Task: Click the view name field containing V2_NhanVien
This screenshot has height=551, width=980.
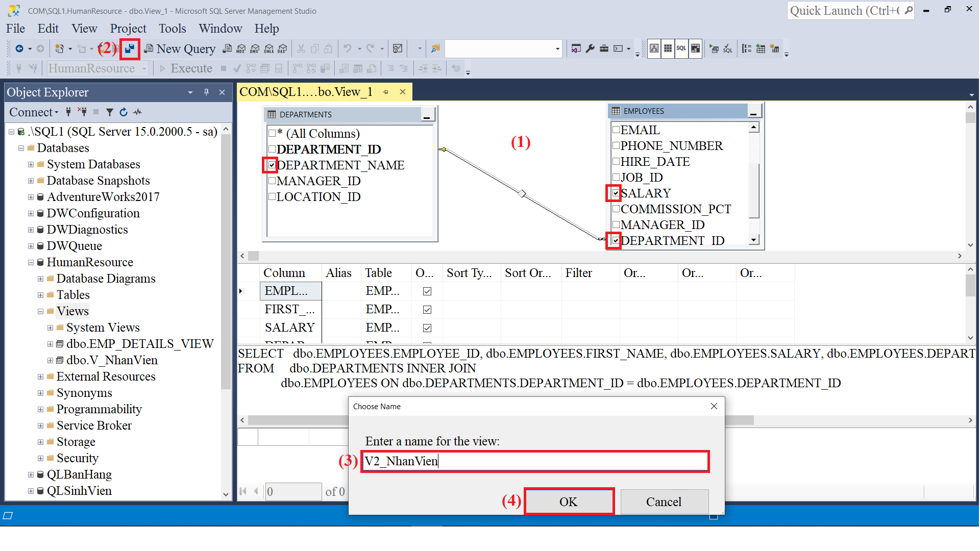Action: [x=535, y=461]
